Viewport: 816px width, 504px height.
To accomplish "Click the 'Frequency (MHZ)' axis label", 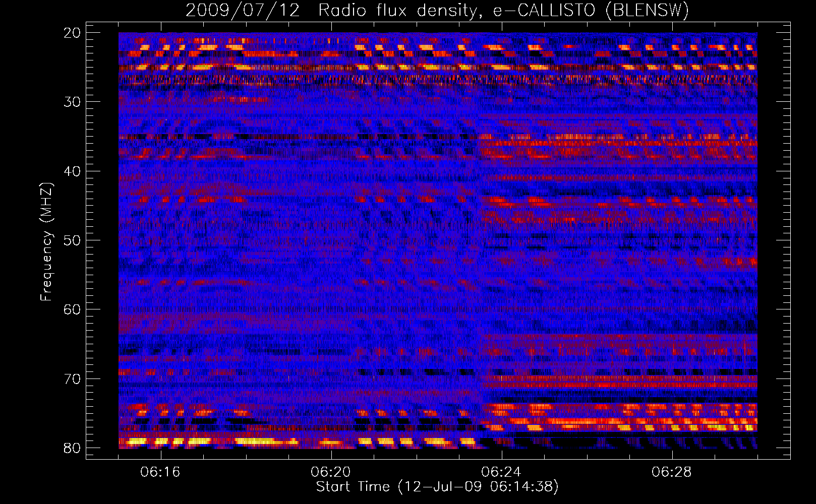I will click(x=46, y=242).
